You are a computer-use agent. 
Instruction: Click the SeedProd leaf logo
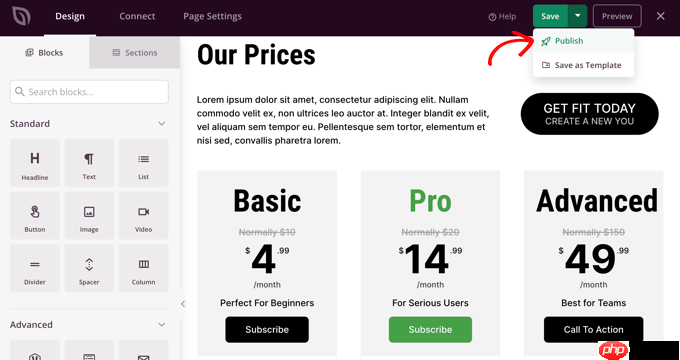[x=21, y=16]
